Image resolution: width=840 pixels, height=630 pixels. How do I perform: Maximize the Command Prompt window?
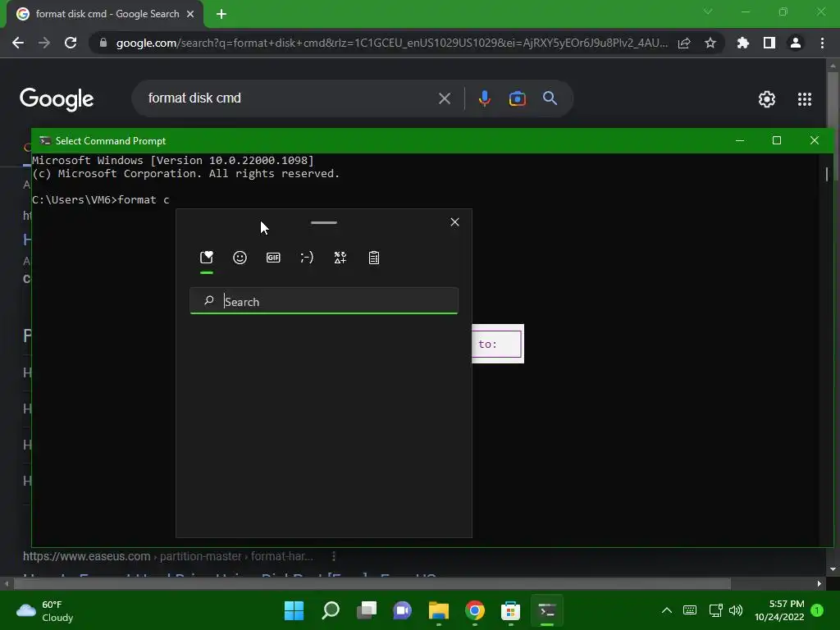(777, 140)
